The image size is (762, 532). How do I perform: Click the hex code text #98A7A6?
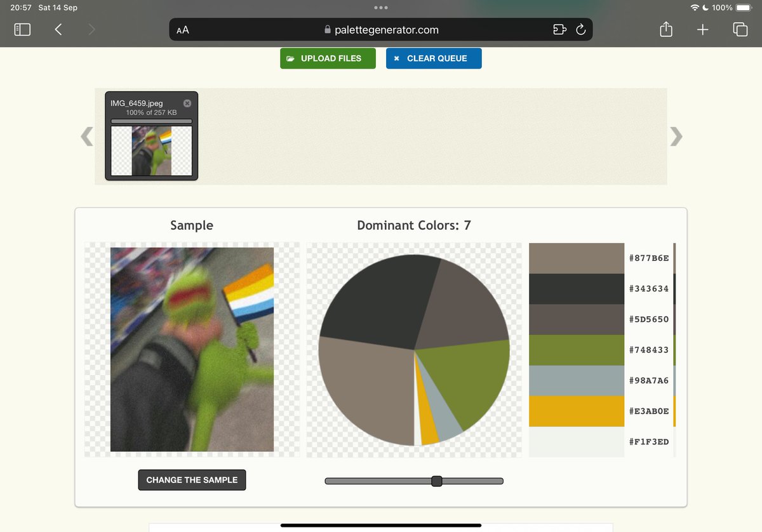click(x=649, y=381)
